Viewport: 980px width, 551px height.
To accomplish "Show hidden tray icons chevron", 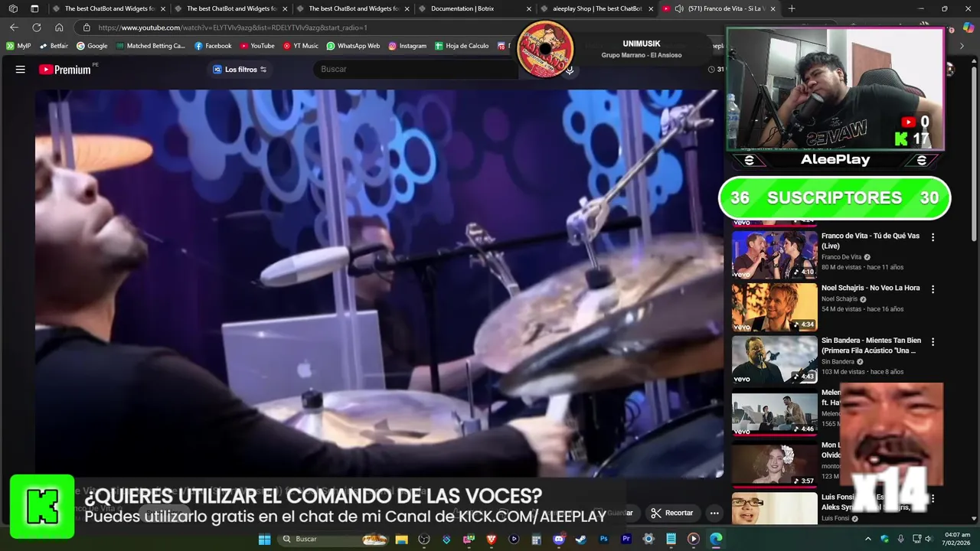I will pyautogui.click(x=867, y=539).
